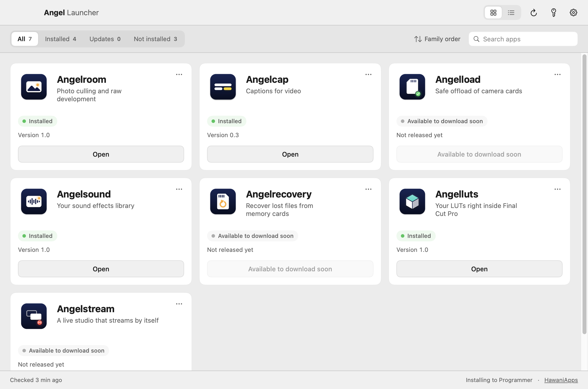Open Angelstream's more options menu
Image resolution: width=588 pixels, height=389 pixels.
179,304
